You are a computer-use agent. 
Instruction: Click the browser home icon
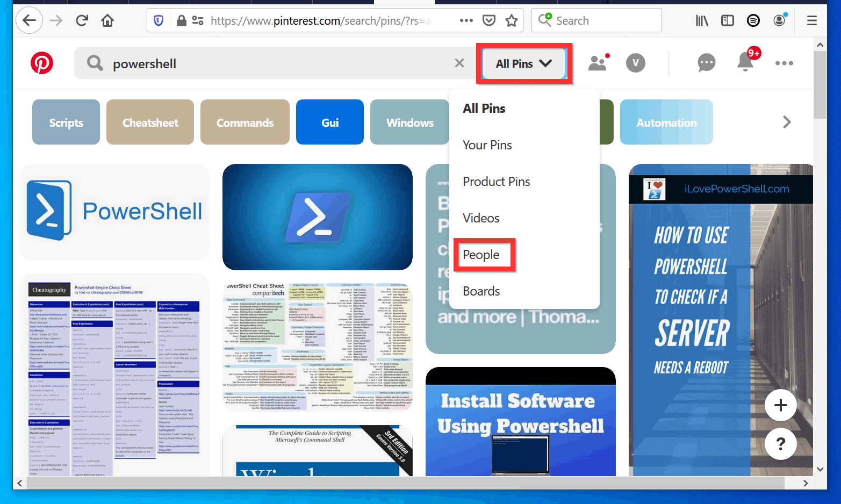point(107,20)
